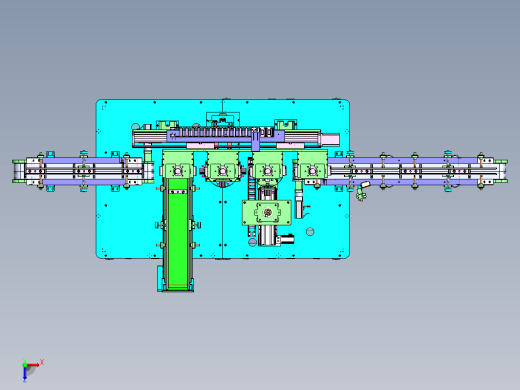Screen dimensions: 520x390
Task: Click the red X axis label on the triad
Action: [42, 362]
